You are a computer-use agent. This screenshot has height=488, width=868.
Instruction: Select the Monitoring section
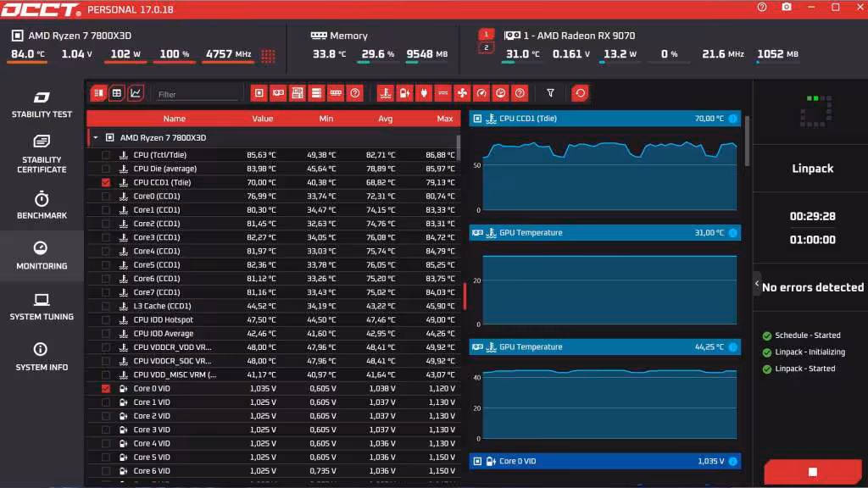[42, 256]
